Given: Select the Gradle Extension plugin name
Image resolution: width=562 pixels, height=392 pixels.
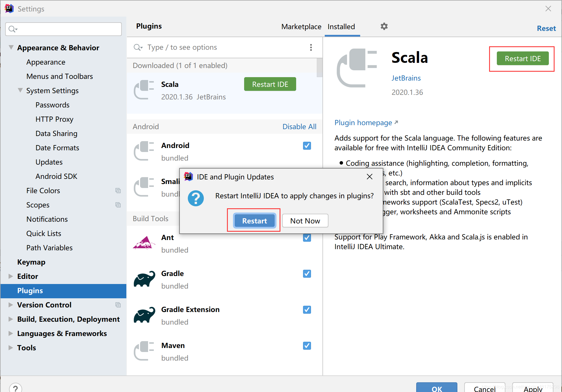Looking at the screenshot, I should coord(190,309).
